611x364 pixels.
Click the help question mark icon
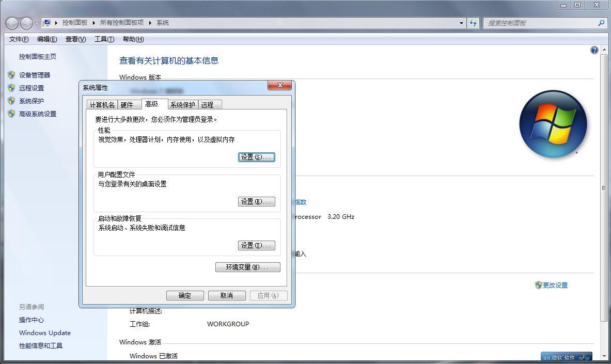pos(594,50)
